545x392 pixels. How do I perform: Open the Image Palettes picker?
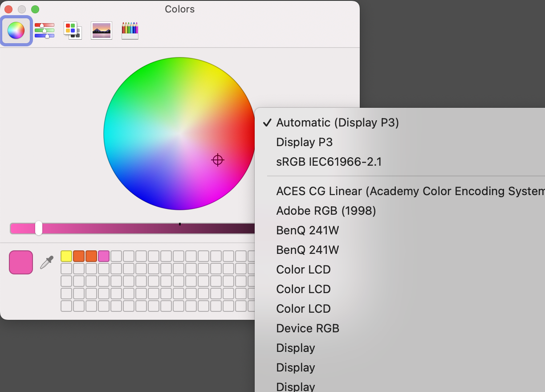(102, 31)
